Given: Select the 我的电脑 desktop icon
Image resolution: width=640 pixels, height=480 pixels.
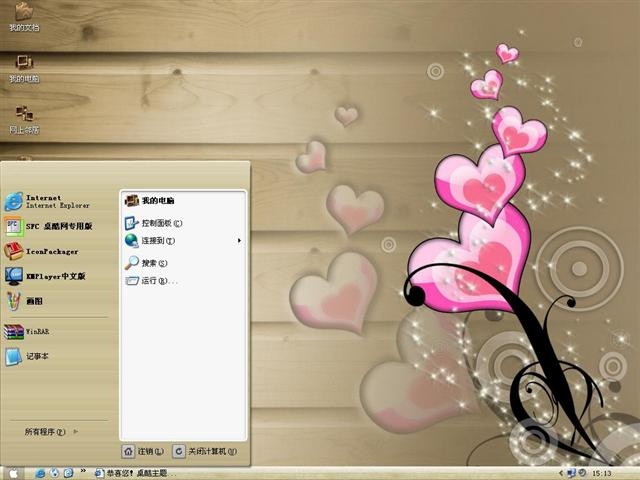Looking at the screenshot, I should point(24,69).
